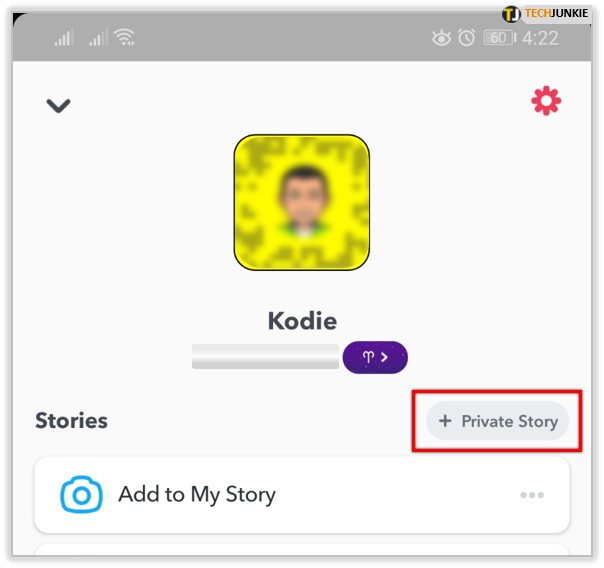
Task: Tap the battery level indicator
Action: tap(500, 38)
